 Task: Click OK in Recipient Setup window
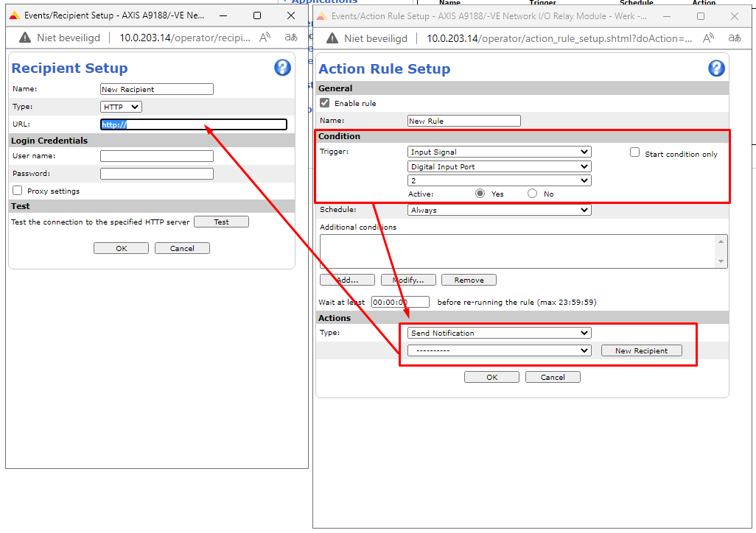coord(121,248)
